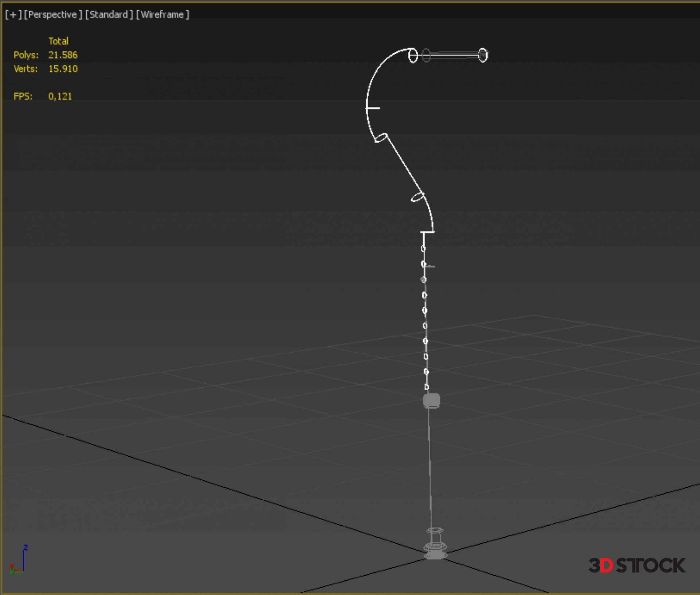The image size is (700, 595).
Task: Select the topmost bead ring on the vertical pole
Action: (x=423, y=248)
